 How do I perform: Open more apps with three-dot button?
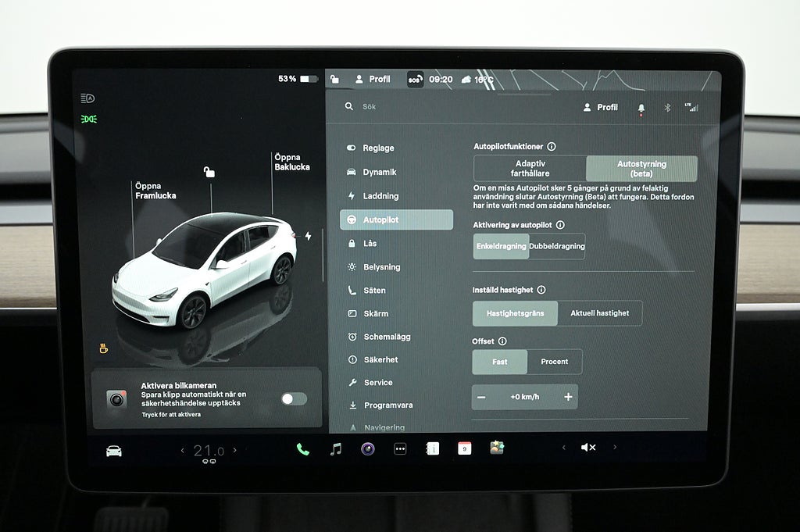[x=400, y=449]
